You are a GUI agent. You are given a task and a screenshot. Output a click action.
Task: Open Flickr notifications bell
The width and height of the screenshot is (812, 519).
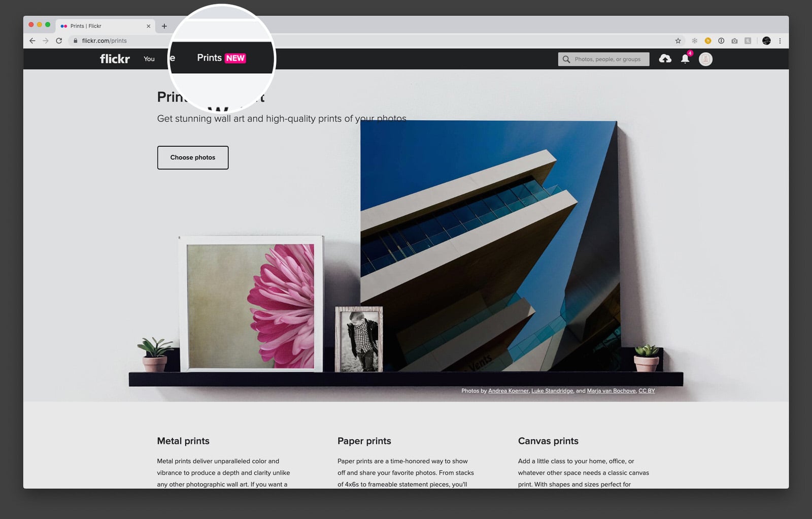pos(685,59)
